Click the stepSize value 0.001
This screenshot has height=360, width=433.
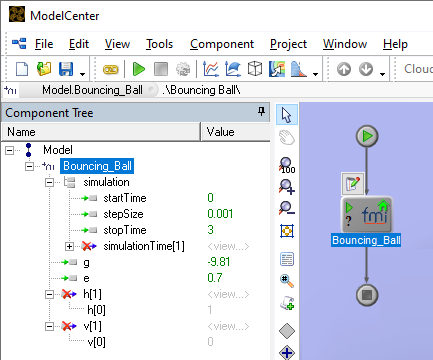pos(220,214)
